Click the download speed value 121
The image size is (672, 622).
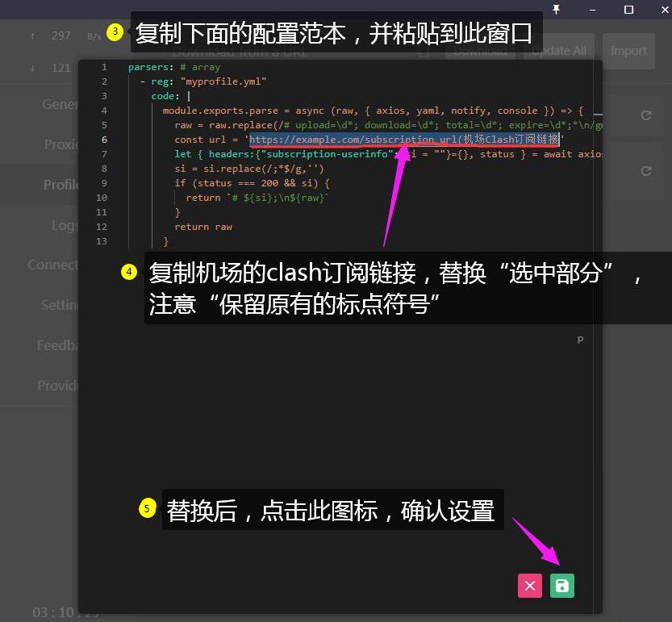61,68
